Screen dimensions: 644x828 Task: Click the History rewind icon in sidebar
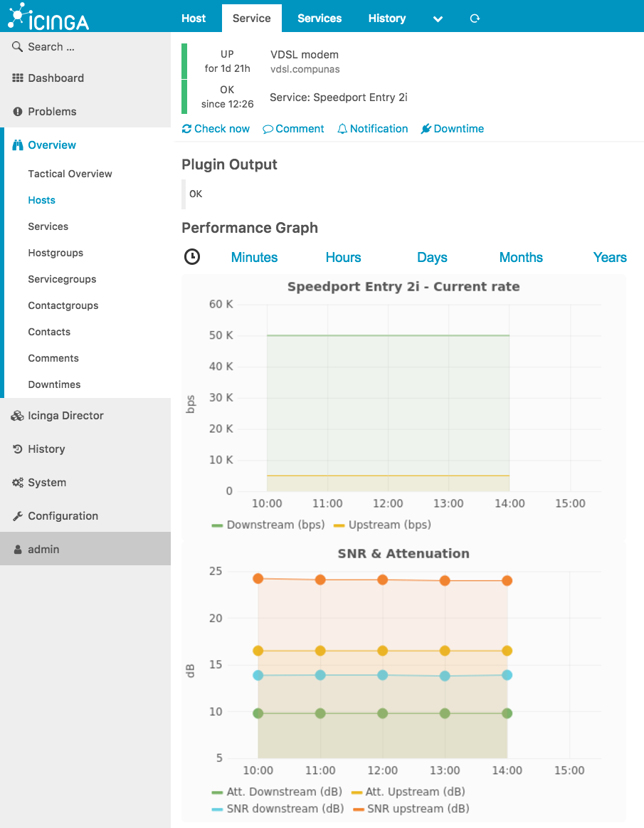tap(18, 449)
